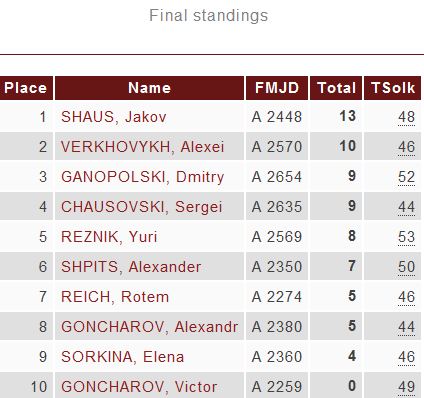Screen dimensions: 424x398
Task: Open SHAUS, Jakov player link
Action: tap(114, 117)
